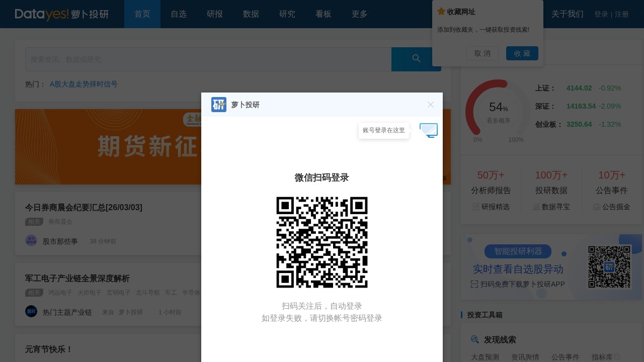Switch to account password login mode
Image resolution: width=644 pixels, height=362 pixels.
[x=428, y=130]
